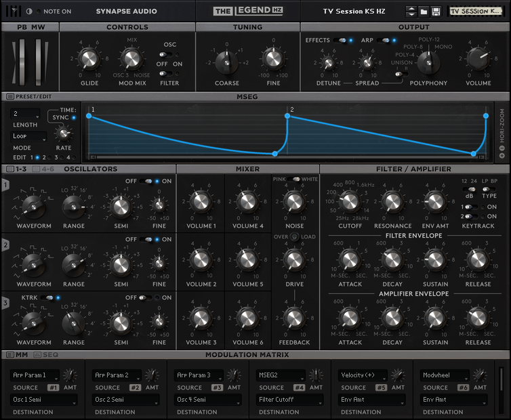Switch to oscillators 4-6 tab
This screenshot has height=420, width=511.
tap(43, 169)
